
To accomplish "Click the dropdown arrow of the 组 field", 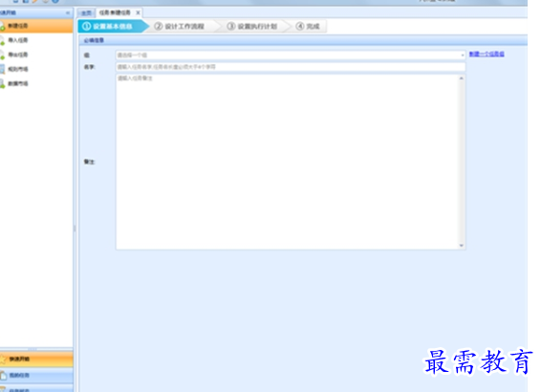I will click(463, 55).
